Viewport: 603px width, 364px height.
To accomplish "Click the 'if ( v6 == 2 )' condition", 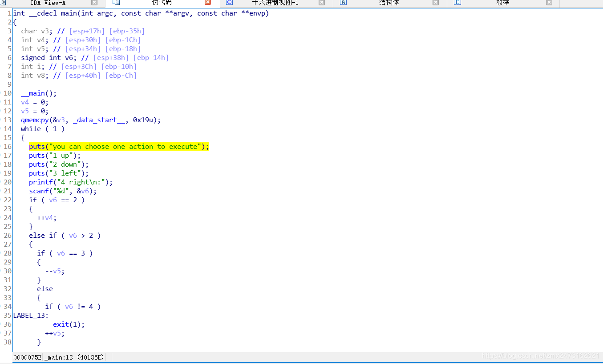I will coord(57,200).
